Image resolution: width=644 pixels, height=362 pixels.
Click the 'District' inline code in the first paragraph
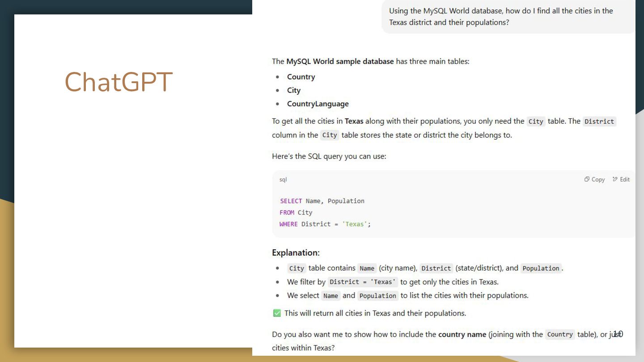[599, 122]
